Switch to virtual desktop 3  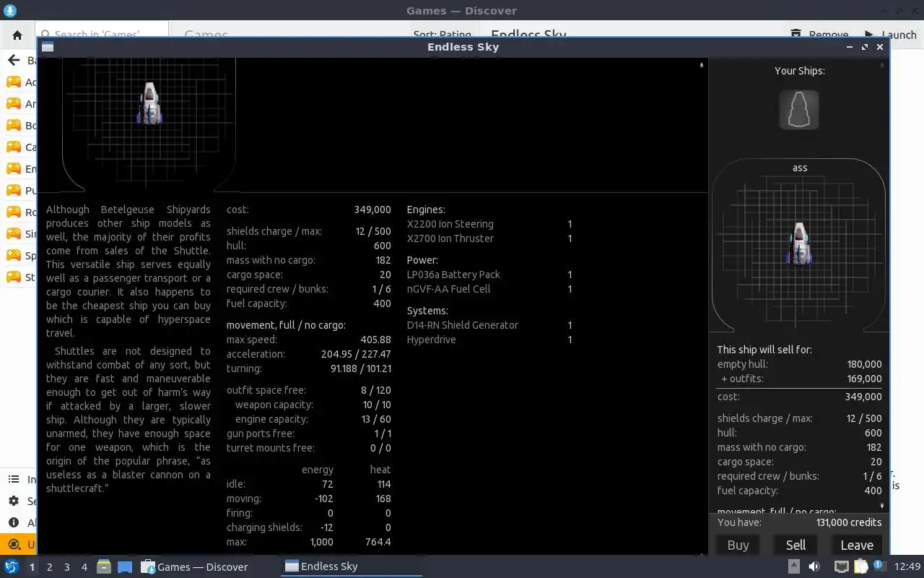pyautogui.click(x=66, y=567)
